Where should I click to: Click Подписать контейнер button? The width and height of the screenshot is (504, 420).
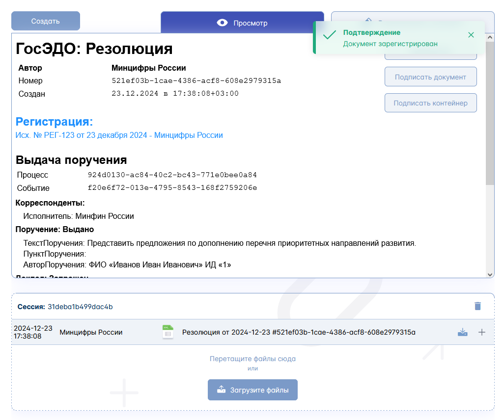tap(430, 103)
